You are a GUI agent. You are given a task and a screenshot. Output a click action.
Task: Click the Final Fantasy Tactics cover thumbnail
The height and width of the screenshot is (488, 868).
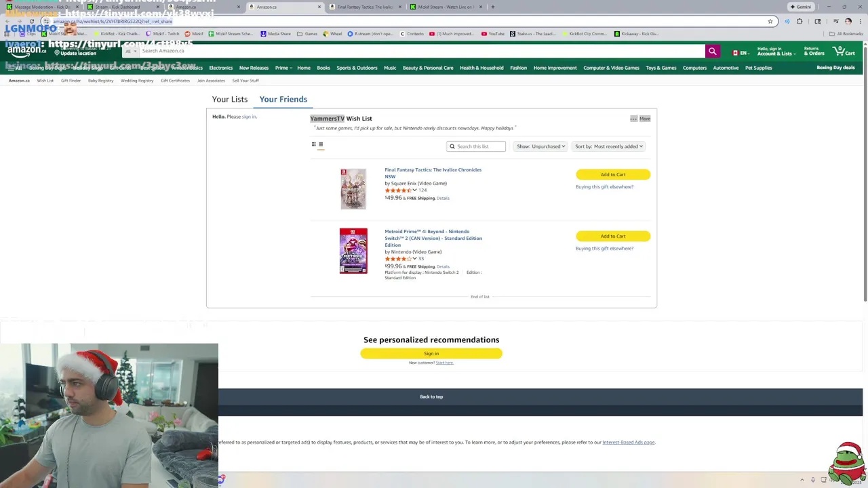tap(353, 189)
